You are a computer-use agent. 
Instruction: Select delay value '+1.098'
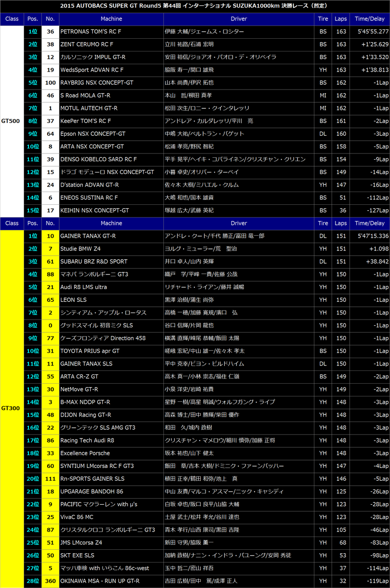pos(379,249)
